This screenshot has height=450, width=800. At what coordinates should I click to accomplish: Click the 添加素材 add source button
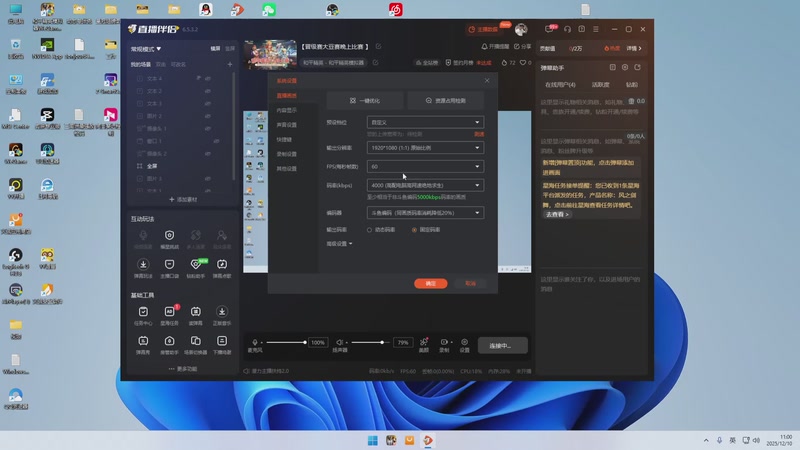click(x=183, y=199)
